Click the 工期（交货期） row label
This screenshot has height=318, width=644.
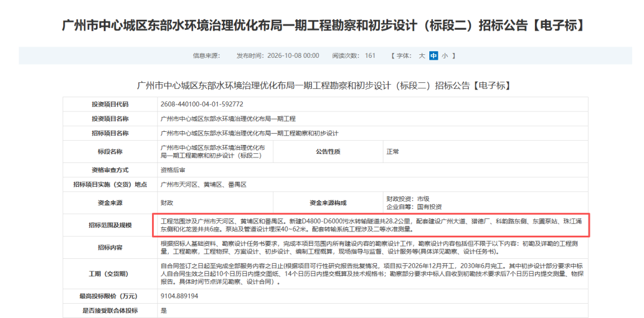110,274
